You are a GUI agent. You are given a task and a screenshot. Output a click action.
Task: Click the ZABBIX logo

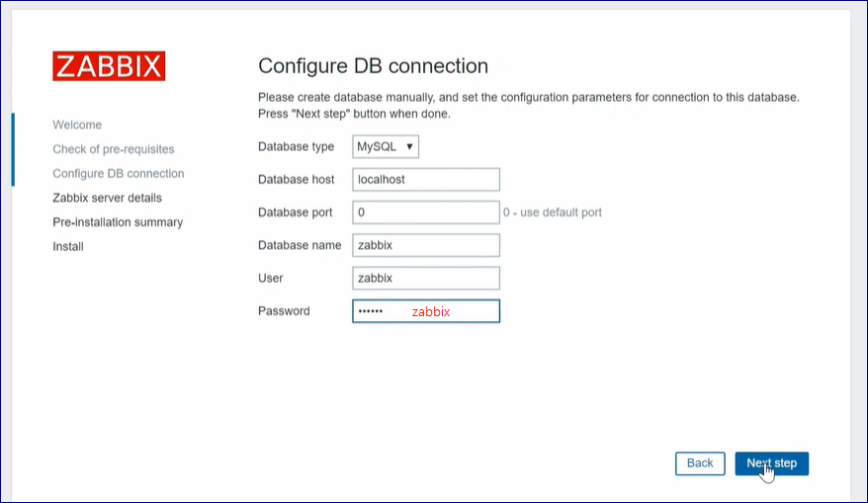pos(109,66)
